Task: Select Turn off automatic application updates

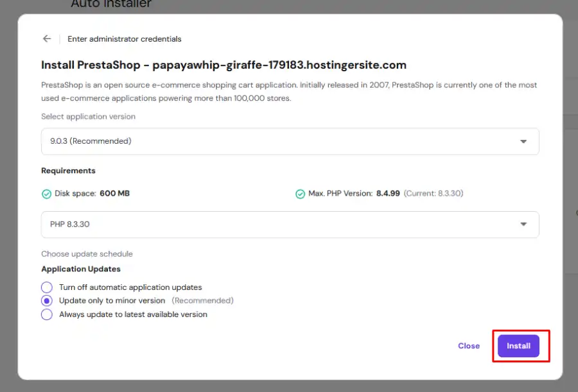Action: pos(47,287)
